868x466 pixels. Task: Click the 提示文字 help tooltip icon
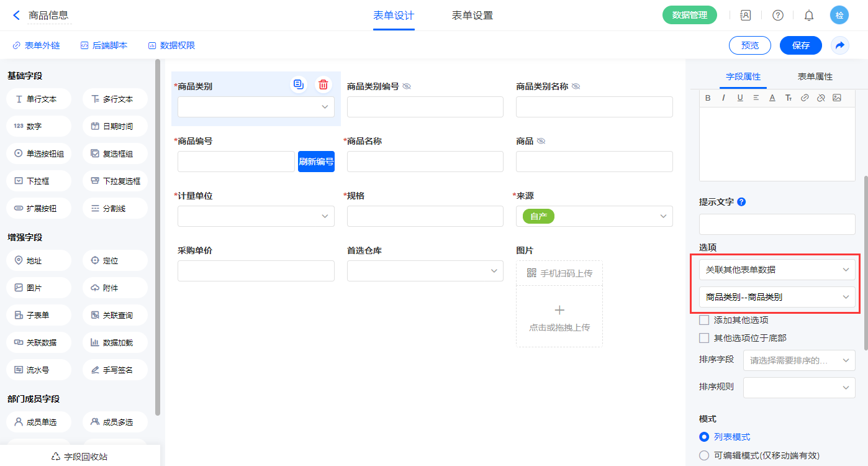coord(741,202)
